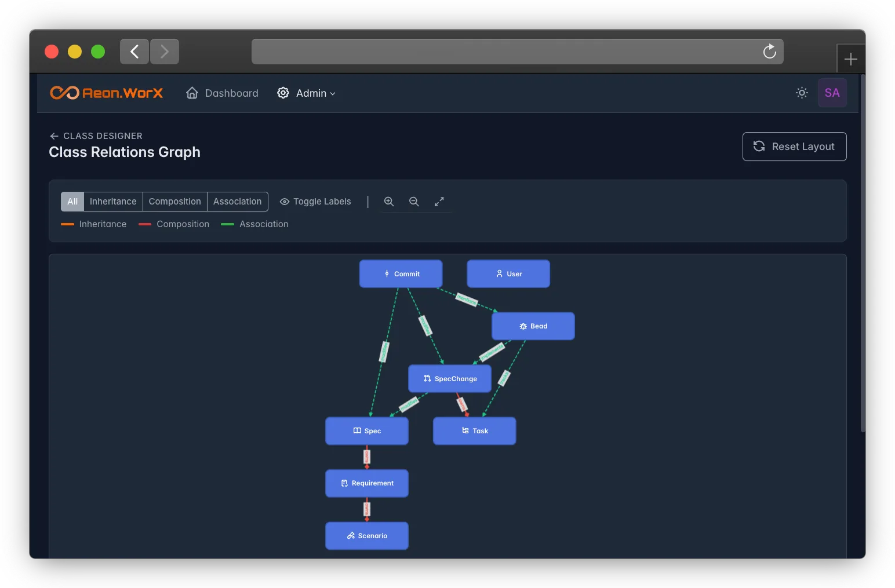
Task: Open a new browser tab with plus
Action: pyautogui.click(x=850, y=59)
